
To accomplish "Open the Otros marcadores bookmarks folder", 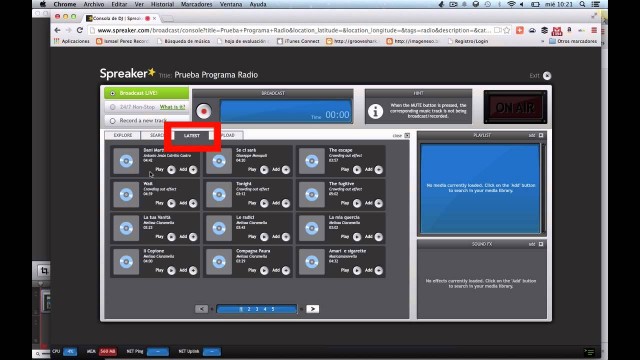I will tap(573, 41).
